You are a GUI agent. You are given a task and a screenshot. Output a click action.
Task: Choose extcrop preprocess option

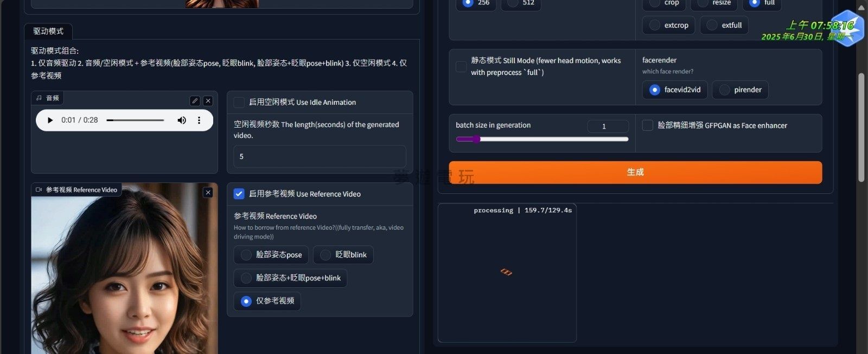pos(668,26)
